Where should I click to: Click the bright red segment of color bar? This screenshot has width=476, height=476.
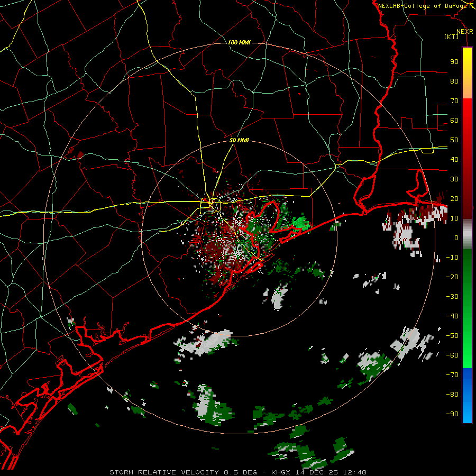coord(467,158)
